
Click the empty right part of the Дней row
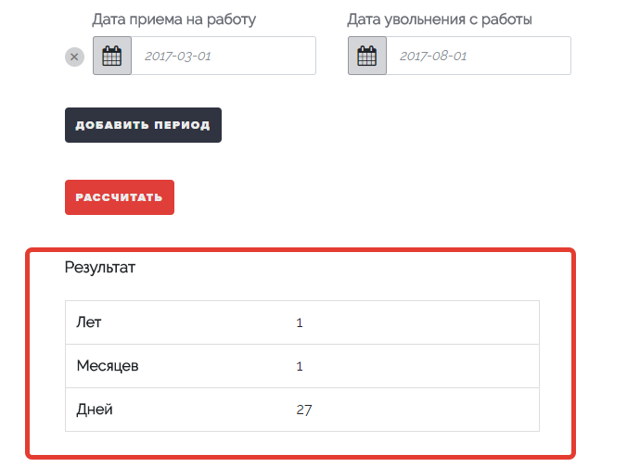424,409
